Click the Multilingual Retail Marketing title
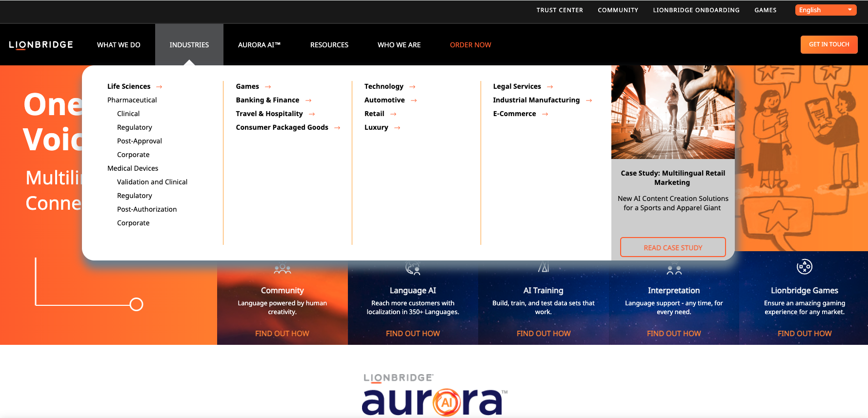Image resolution: width=868 pixels, height=418 pixels. click(x=673, y=178)
